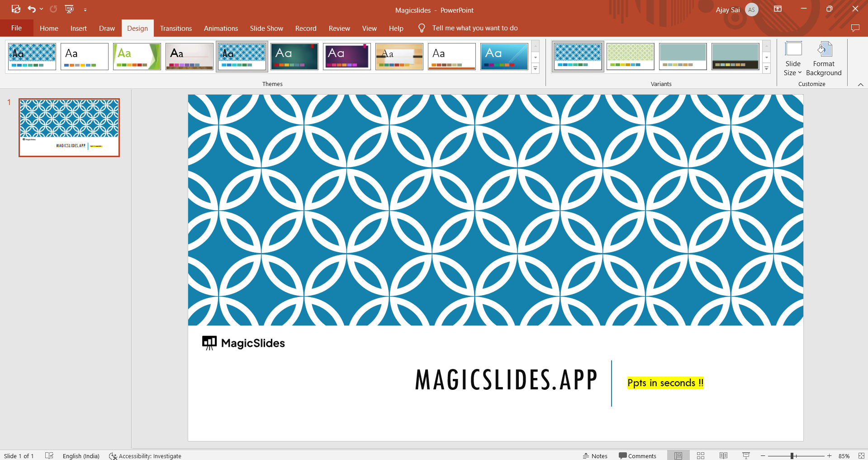Click the zoom out minus button
The image size is (868, 460).
[x=763, y=456]
